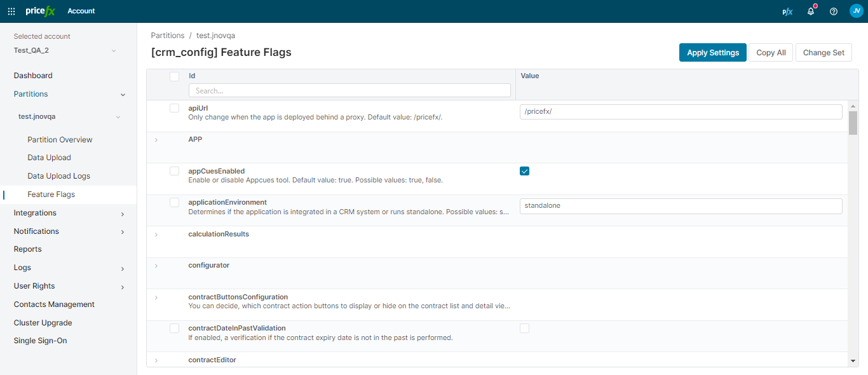
Task: Click the Copy All button
Action: (770, 53)
